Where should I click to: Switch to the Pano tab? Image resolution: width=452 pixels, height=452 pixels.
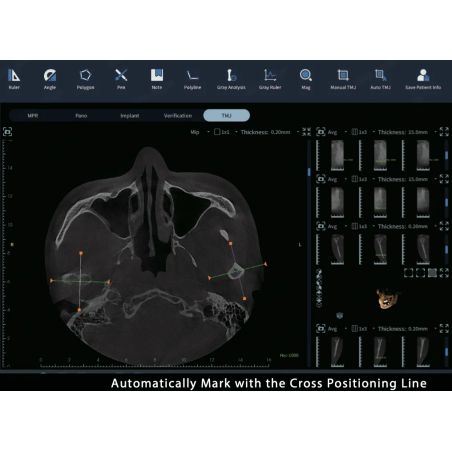pos(81,116)
